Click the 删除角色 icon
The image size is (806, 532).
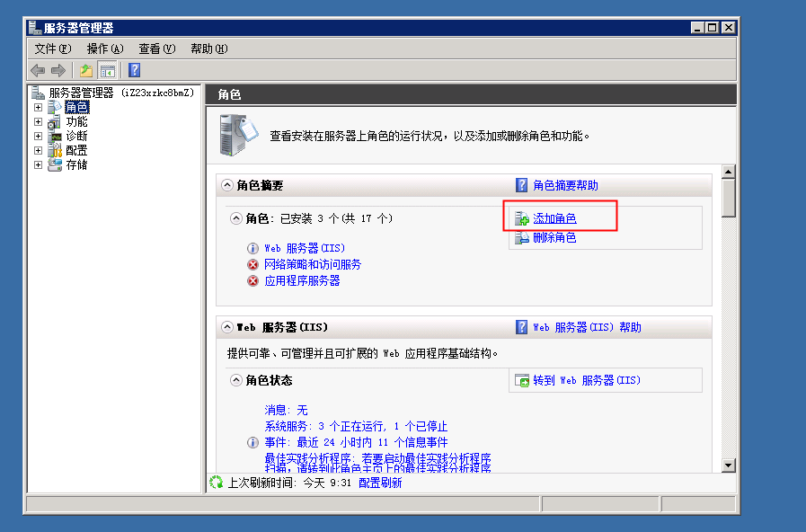[522, 238]
